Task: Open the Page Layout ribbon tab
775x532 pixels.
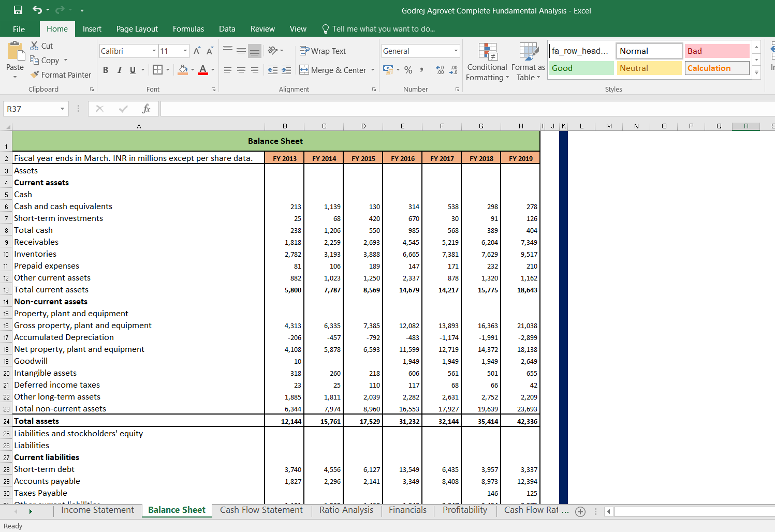Action: tap(137, 29)
